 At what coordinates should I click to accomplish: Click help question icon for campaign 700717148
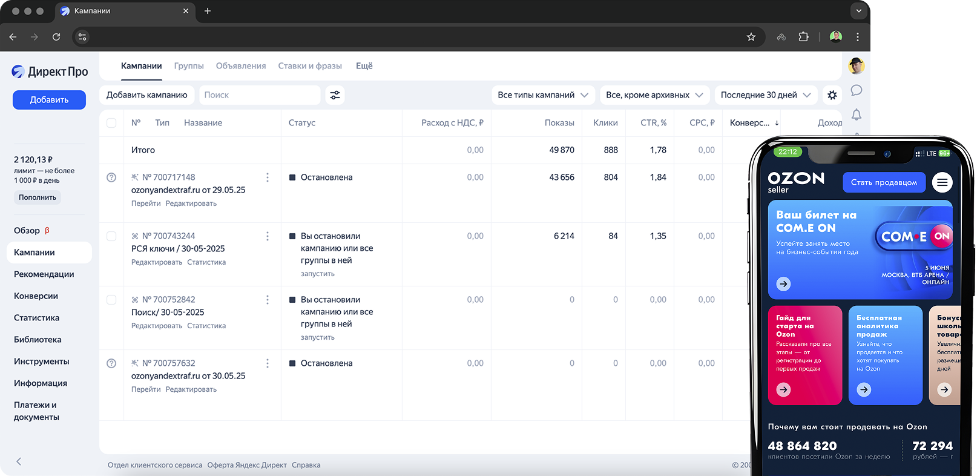coord(111,177)
